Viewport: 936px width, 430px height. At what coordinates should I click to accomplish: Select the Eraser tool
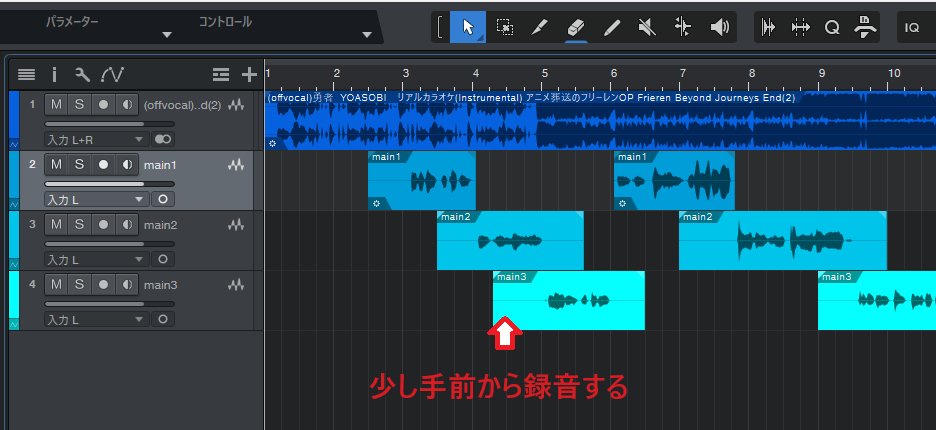(x=575, y=27)
